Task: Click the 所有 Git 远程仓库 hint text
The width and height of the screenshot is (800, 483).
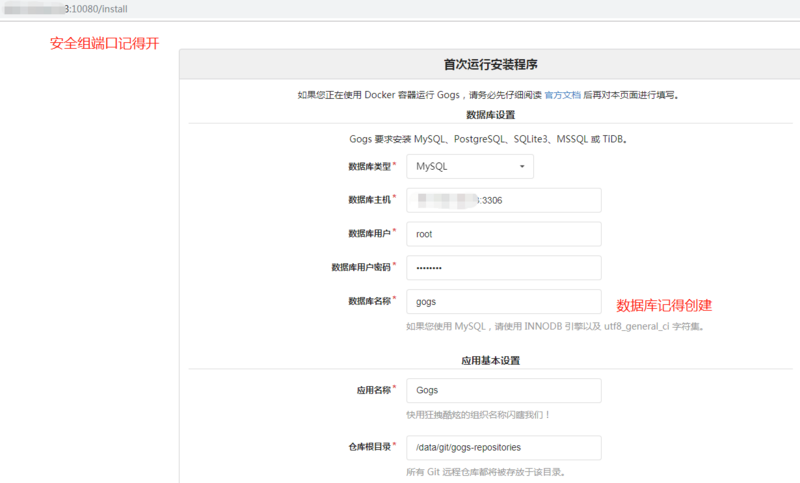Action: 486,472
